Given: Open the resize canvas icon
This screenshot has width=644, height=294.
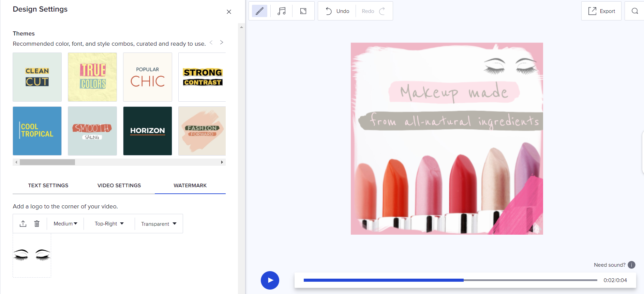Looking at the screenshot, I should coord(303,11).
